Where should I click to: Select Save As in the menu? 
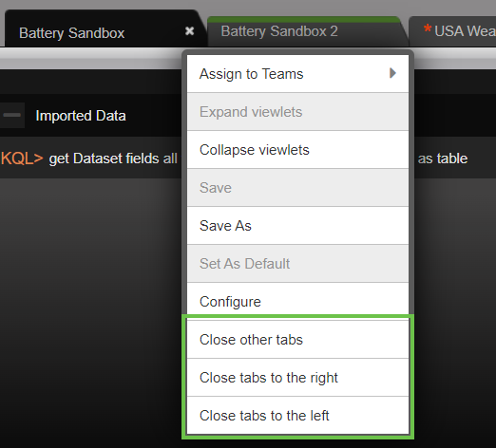pyautogui.click(x=297, y=226)
